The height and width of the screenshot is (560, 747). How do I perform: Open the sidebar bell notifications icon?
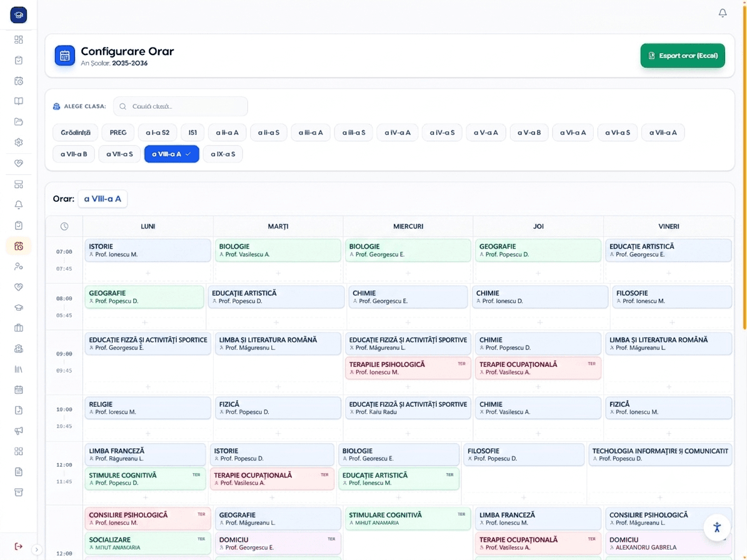[19, 205]
